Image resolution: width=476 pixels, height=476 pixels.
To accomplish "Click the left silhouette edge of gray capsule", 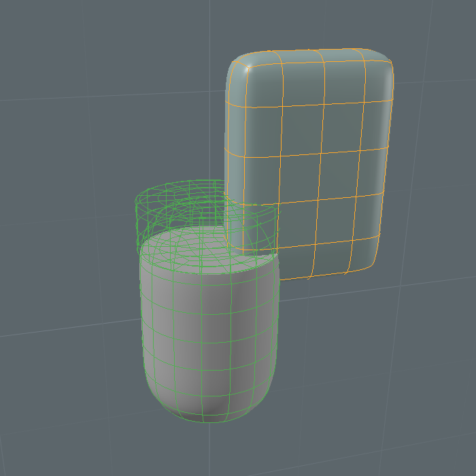I will [x=141, y=320].
